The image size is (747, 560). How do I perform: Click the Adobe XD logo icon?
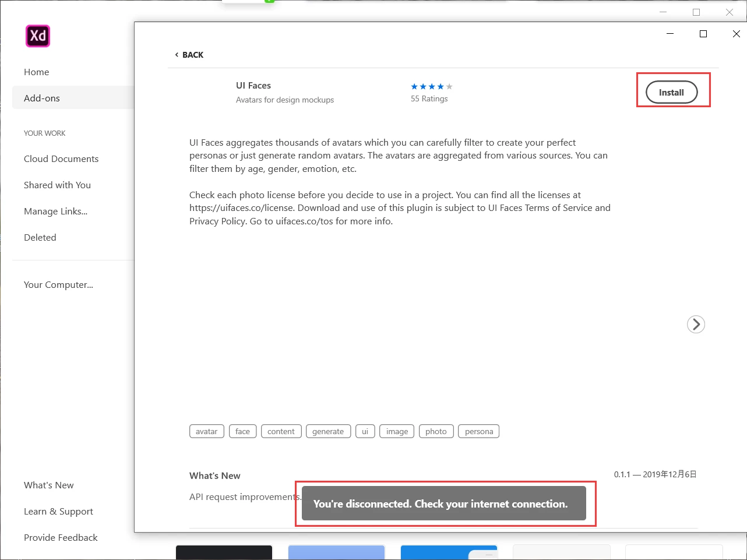click(38, 36)
